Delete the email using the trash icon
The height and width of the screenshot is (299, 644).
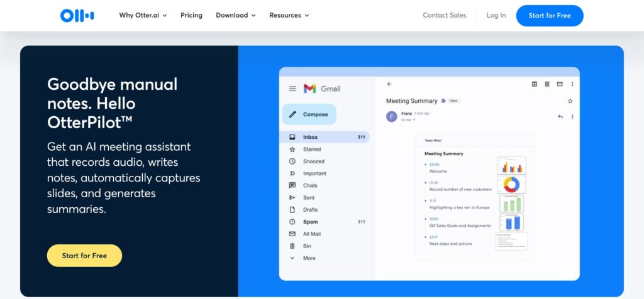coord(547,84)
